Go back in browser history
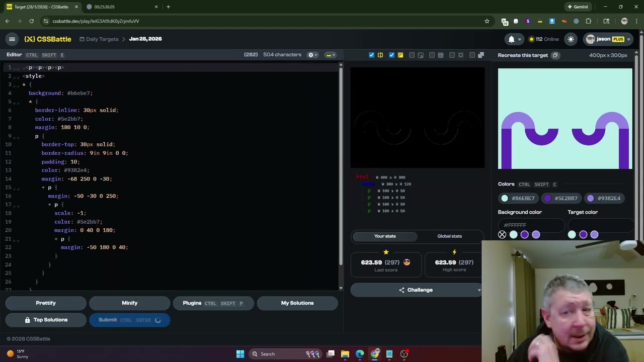This screenshot has width=644, height=362. (x=7, y=21)
